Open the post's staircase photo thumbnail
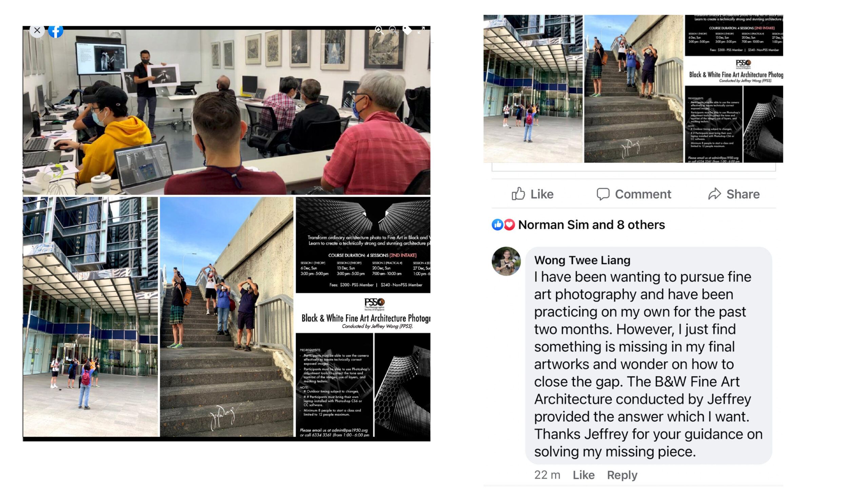The height and width of the screenshot is (488, 868). [x=633, y=88]
